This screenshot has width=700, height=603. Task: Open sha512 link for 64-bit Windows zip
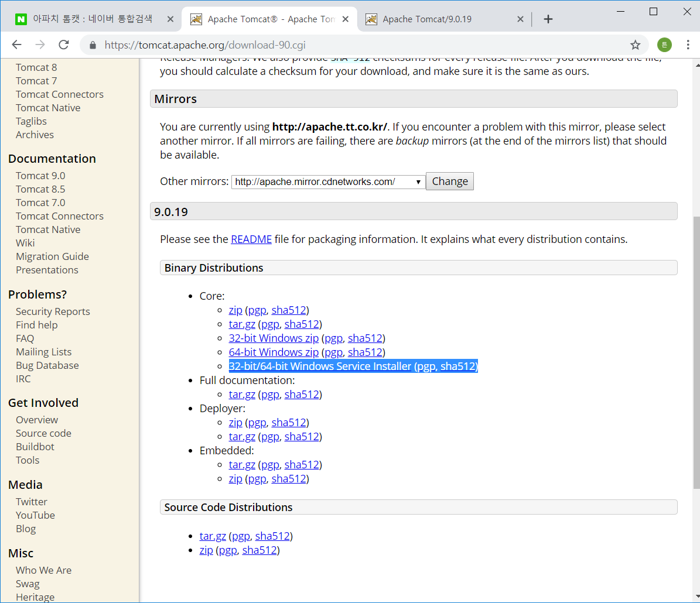pyautogui.click(x=365, y=352)
